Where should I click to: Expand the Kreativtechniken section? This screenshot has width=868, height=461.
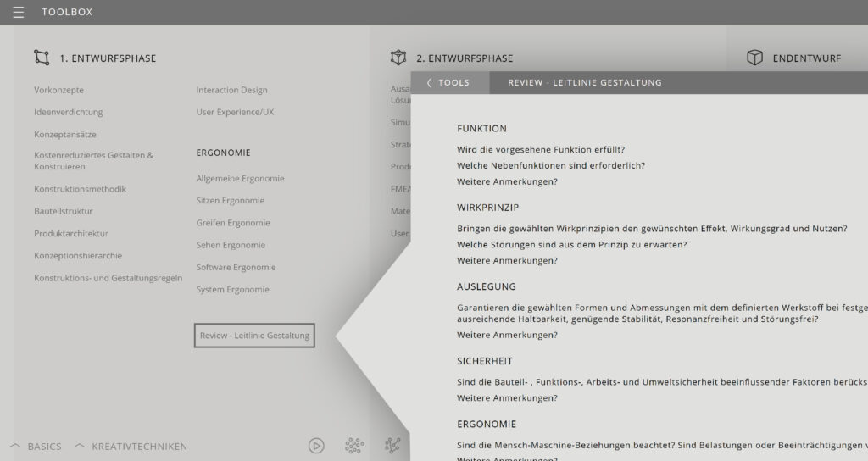pyautogui.click(x=131, y=447)
